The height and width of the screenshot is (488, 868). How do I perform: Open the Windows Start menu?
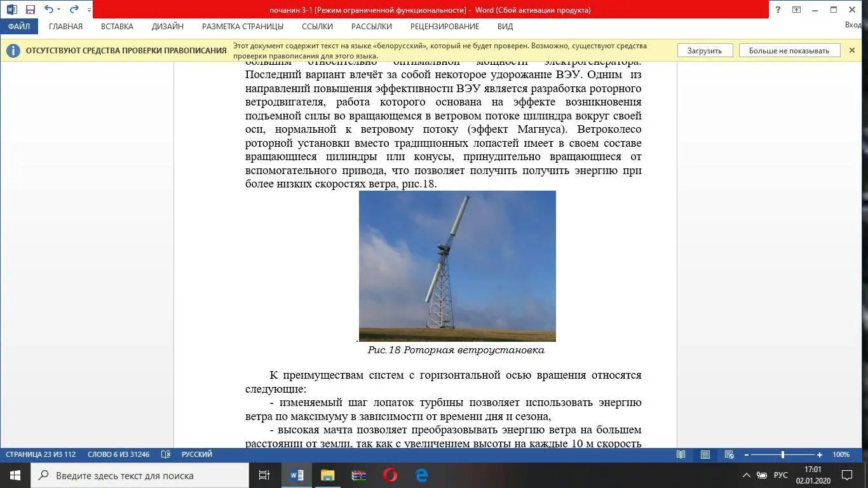click(x=15, y=475)
